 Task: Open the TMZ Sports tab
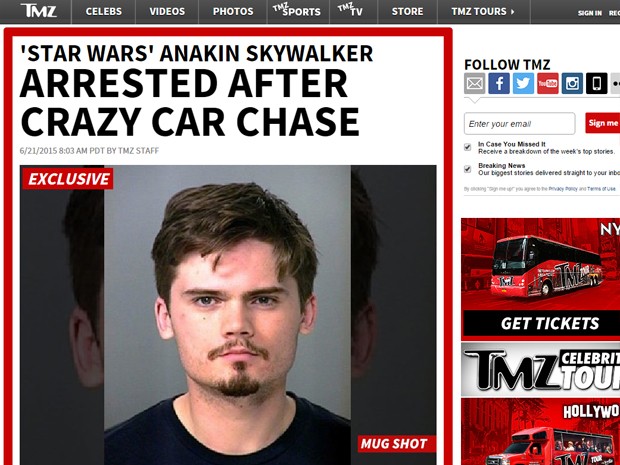tap(297, 11)
